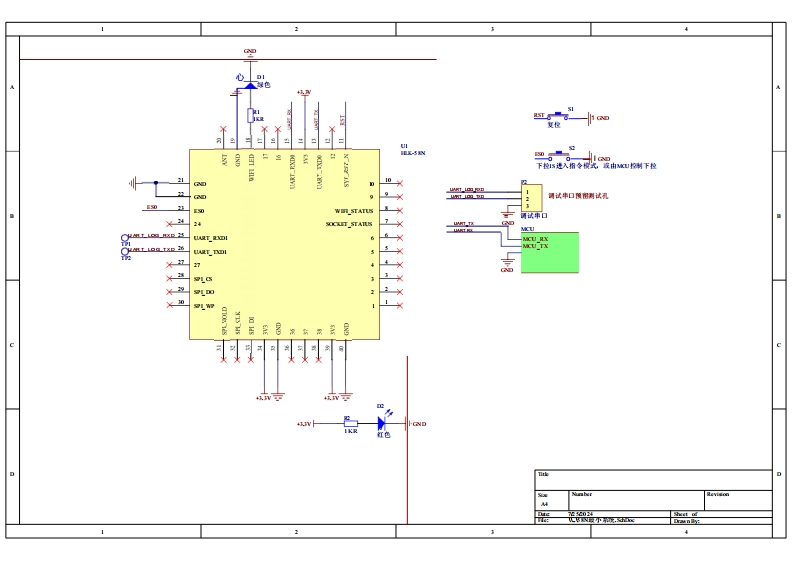Click the TP2 test point circle
793x561 pixels.
124,251
